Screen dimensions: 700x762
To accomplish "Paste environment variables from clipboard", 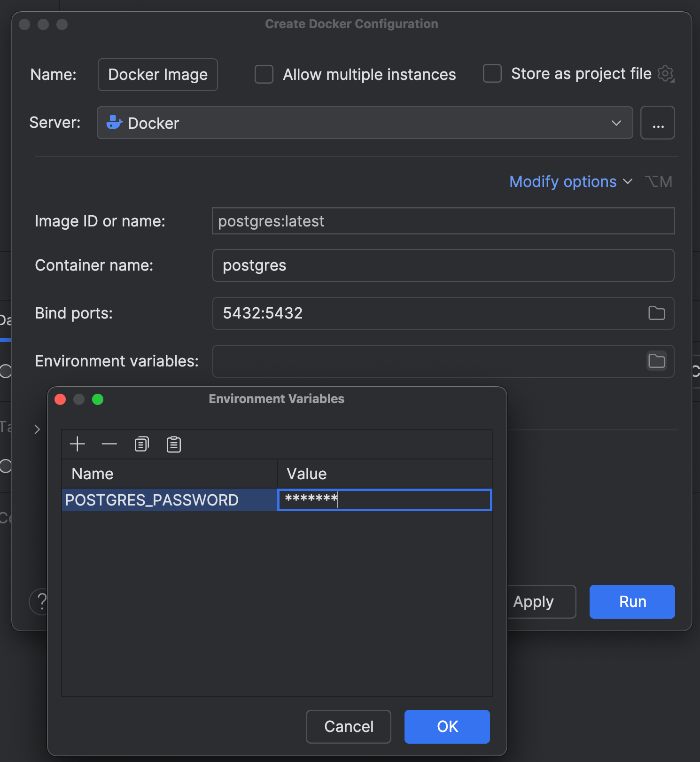I will point(174,444).
